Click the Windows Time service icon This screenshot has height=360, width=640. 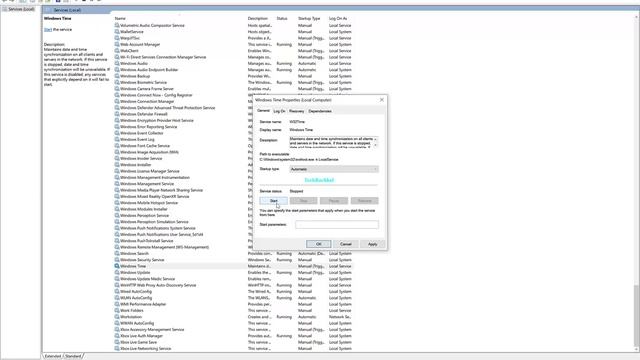coord(117,266)
